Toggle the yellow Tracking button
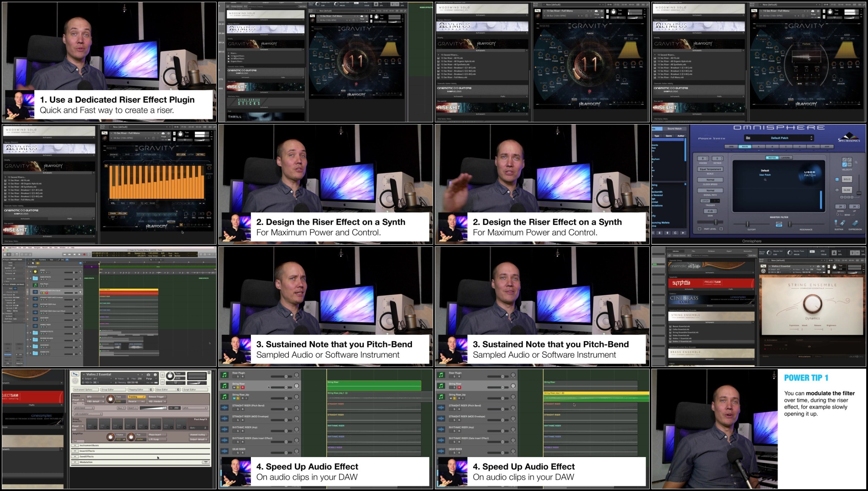Viewport: 868px width, 491px height. point(136,397)
